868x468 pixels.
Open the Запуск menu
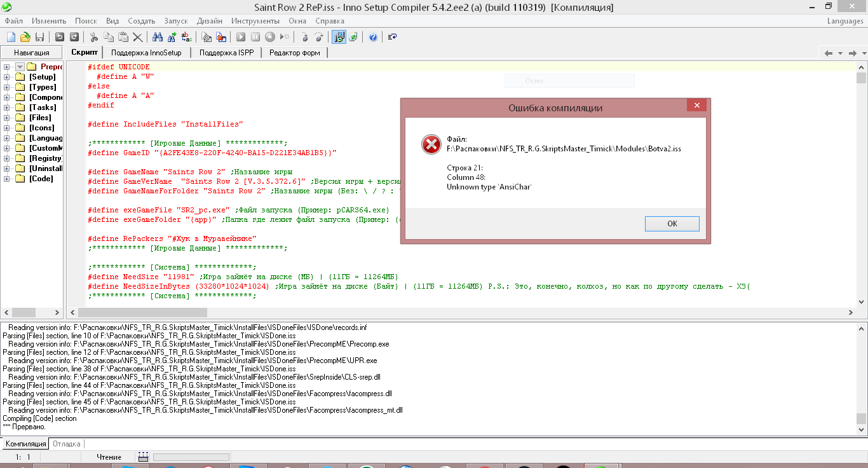[x=176, y=21]
